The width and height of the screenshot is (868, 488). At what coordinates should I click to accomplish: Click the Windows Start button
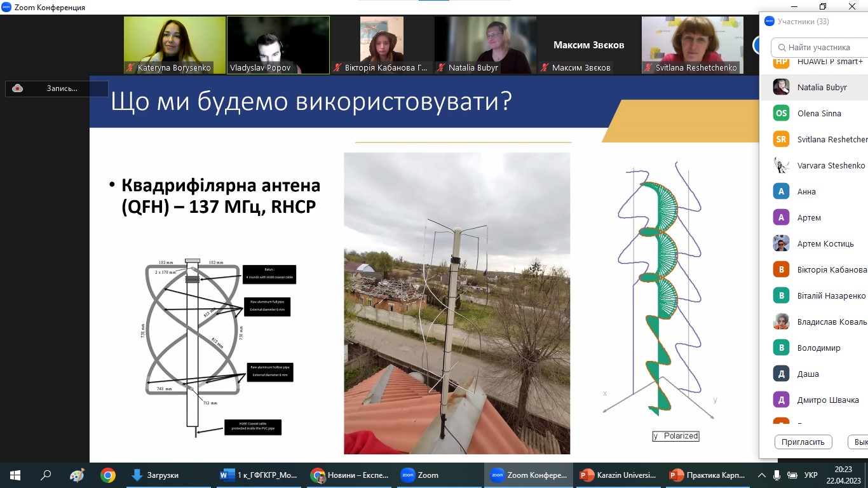(15, 475)
